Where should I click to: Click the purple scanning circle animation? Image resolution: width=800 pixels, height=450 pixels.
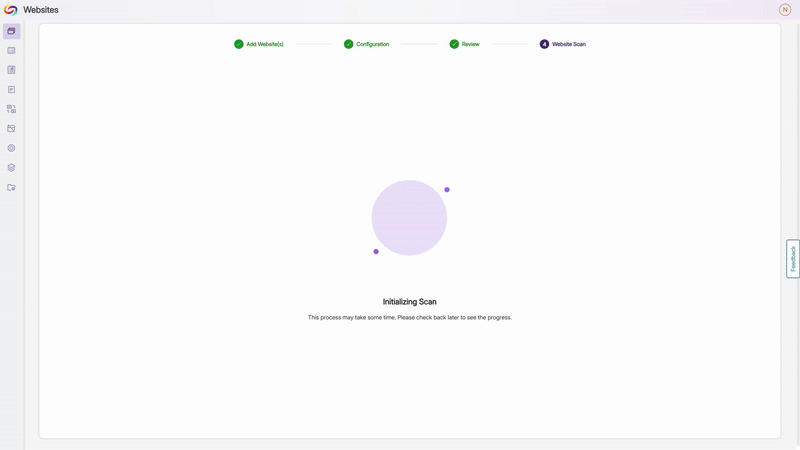(x=409, y=217)
